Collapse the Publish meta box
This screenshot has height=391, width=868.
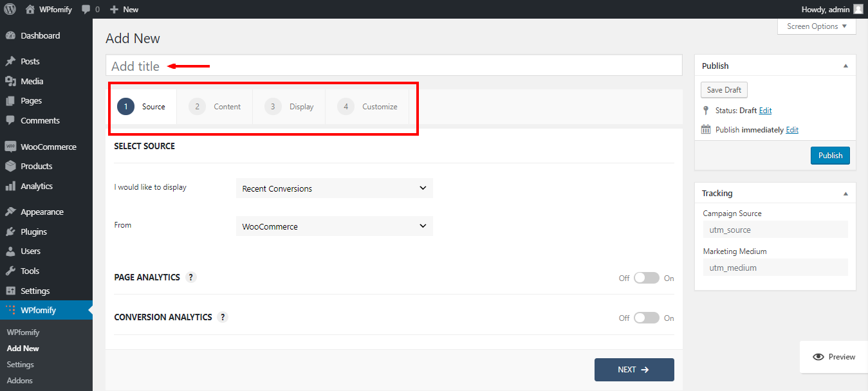[845, 66]
